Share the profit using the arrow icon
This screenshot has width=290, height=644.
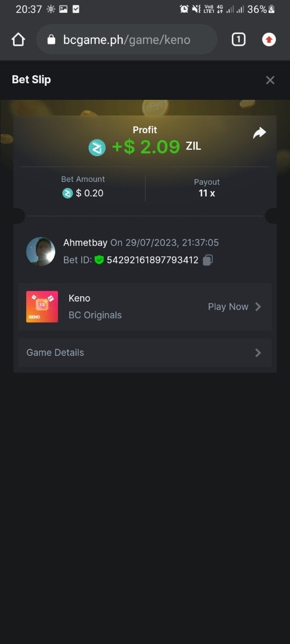coord(259,133)
